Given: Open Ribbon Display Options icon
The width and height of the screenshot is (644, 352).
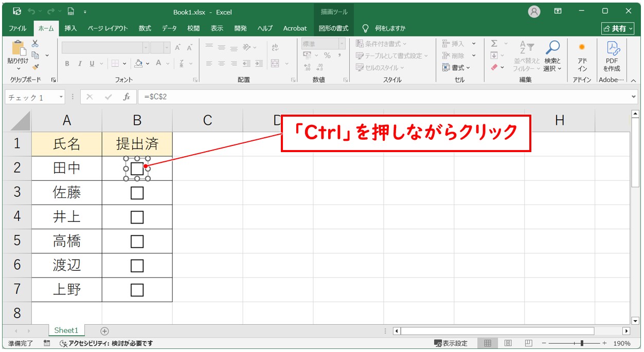Looking at the screenshot, I should coord(558,11).
